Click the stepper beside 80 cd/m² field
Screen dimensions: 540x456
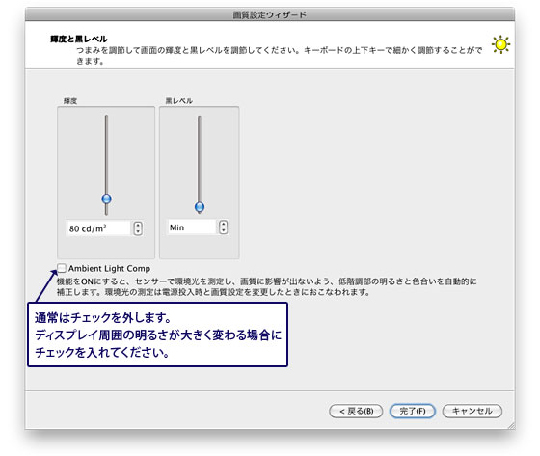(138, 228)
